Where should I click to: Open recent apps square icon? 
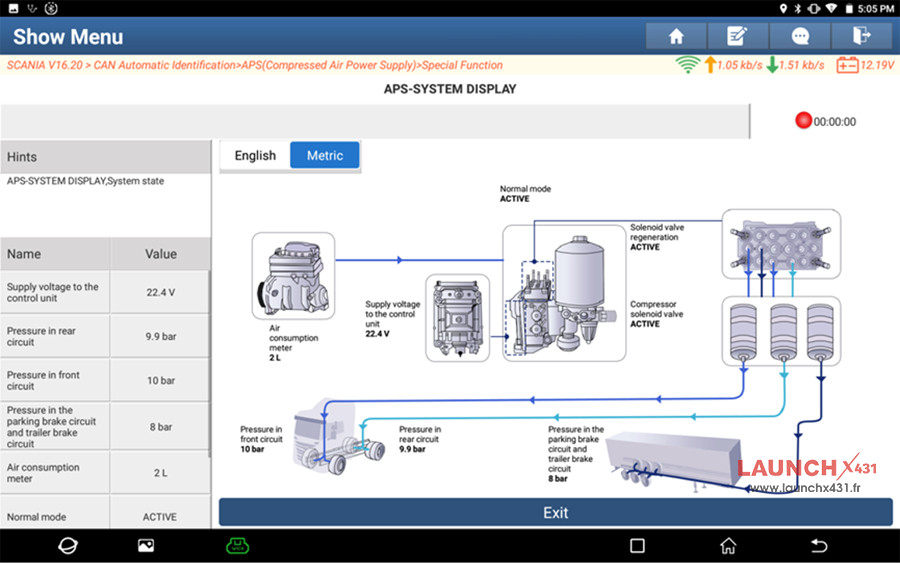637,545
